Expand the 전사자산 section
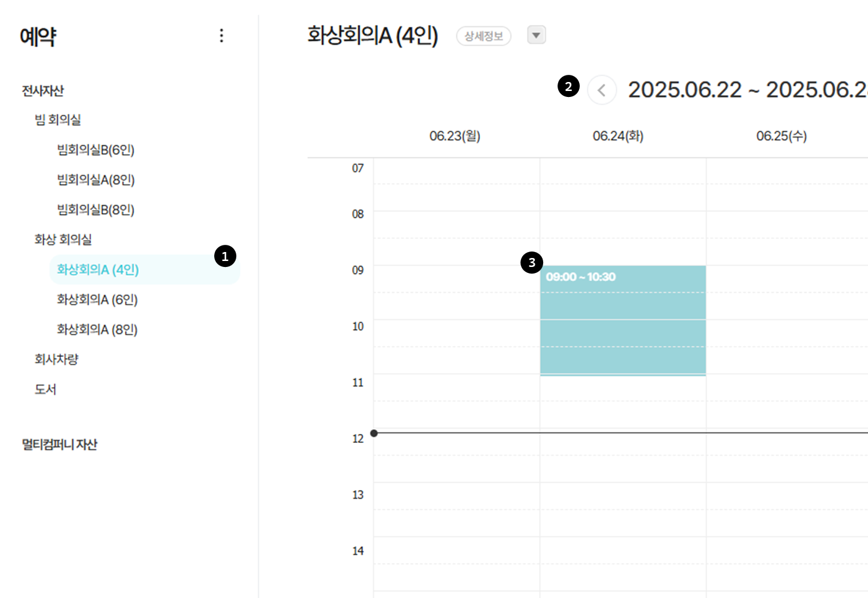Screen dimensions: 868x598 pyautogui.click(x=42, y=91)
